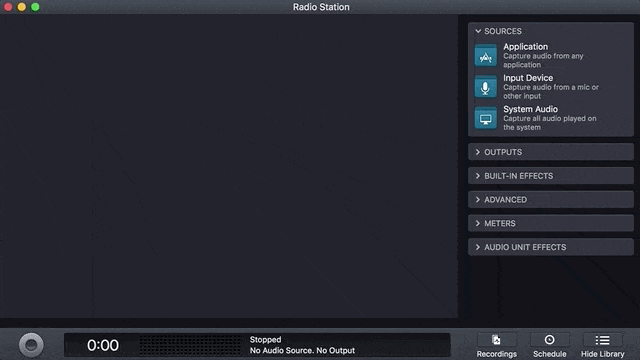640x360 pixels.
Task: Click the Hide Library button label
Action: 602,354
